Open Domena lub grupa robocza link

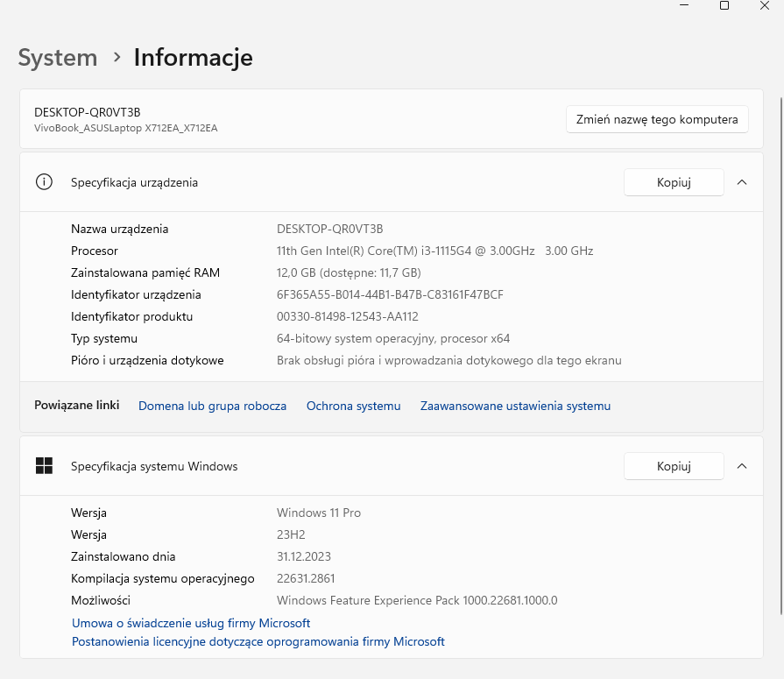(212, 406)
